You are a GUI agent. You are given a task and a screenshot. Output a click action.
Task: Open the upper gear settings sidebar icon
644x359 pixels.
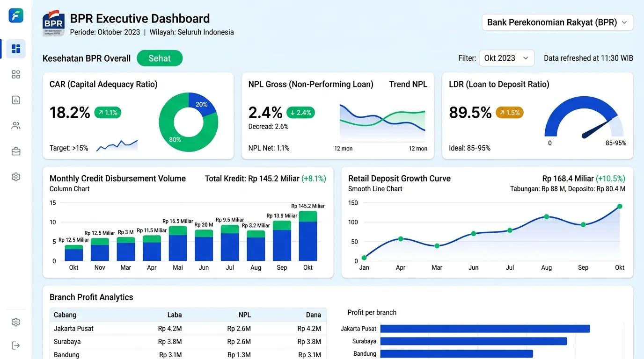[x=16, y=177]
